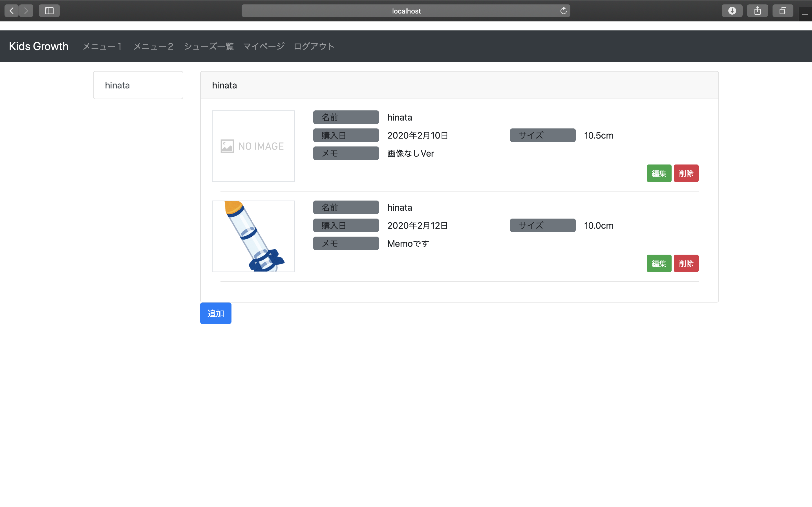This screenshot has height=507, width=812.
Task: Click the shoe thumbnail image
Action: 253,236
